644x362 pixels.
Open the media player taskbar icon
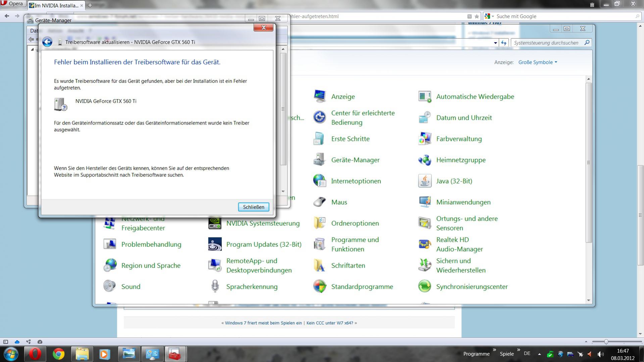105,354
